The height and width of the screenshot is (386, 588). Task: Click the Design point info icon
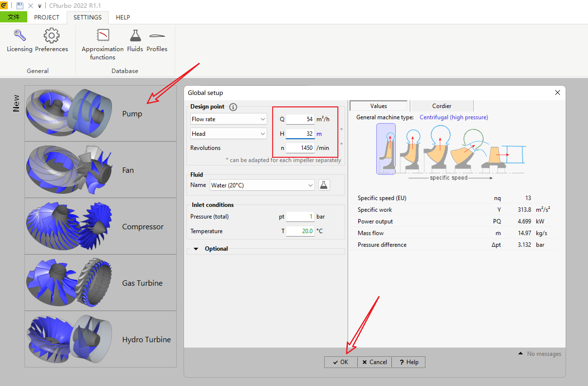(233, 107)
